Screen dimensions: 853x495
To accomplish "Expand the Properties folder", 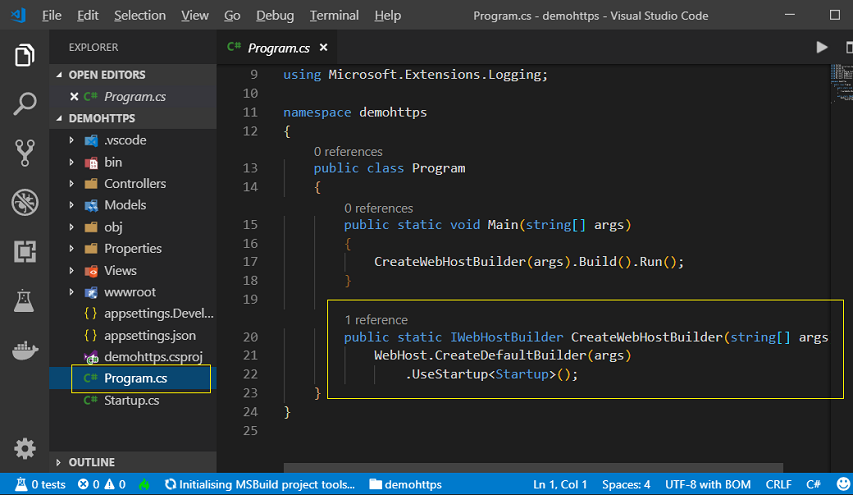I will click(71, 249).
